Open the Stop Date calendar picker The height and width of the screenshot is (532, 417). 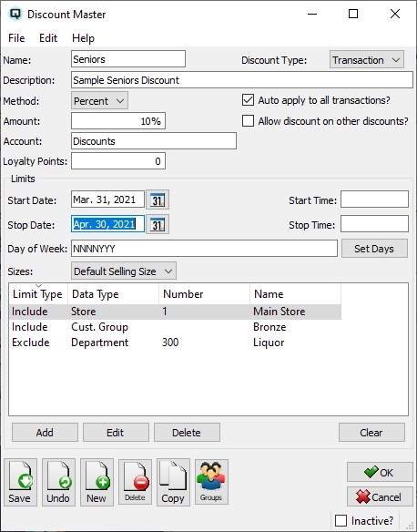pyautogui.click(x=158, y=224)
